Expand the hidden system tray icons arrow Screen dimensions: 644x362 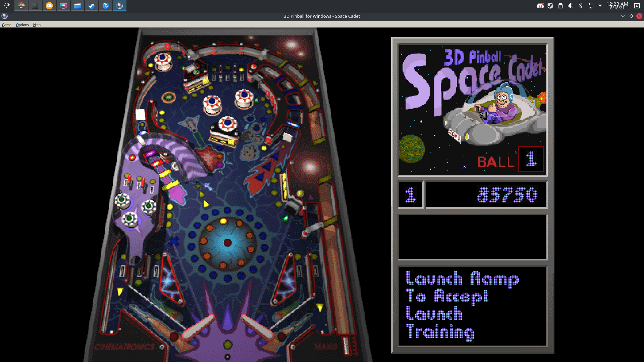pos(600,5)
